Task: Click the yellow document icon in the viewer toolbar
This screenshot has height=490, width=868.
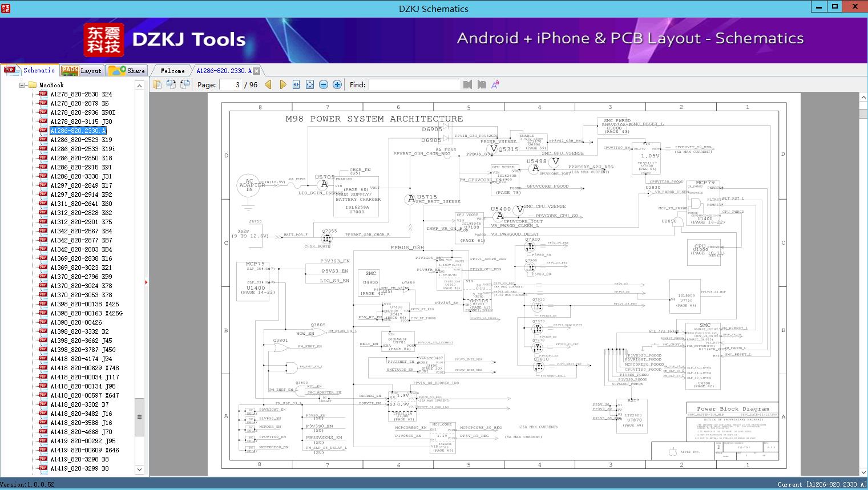Action: click(x=158, y=84)
